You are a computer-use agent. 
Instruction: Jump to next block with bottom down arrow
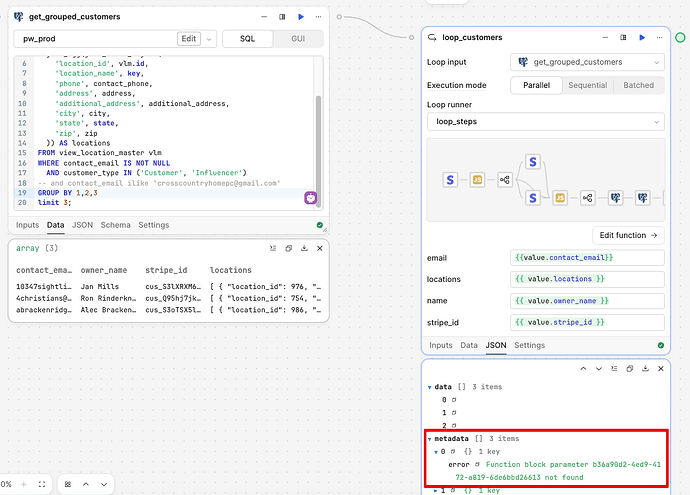(x=104, y=484)
